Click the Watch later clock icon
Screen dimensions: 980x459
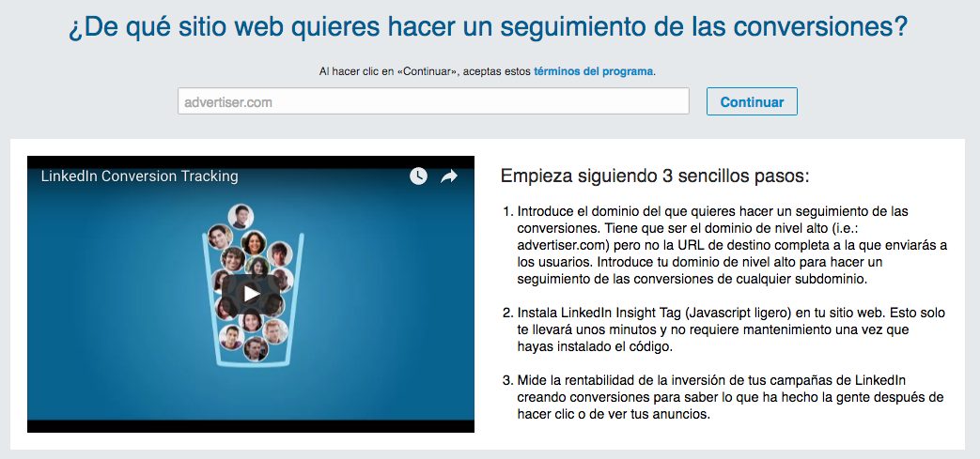(x=418, y=176)
